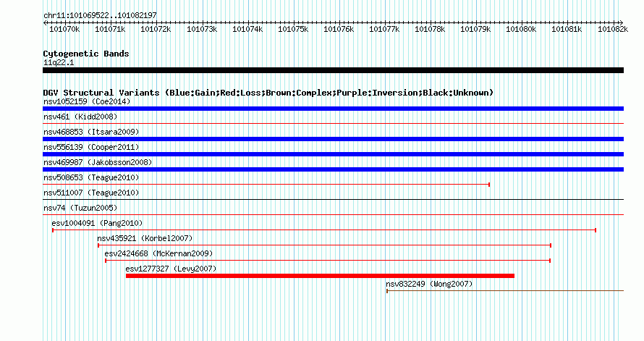Click the 101075k ruler label
The width and height of the screenshot is (644, 341).
(293, 29)
